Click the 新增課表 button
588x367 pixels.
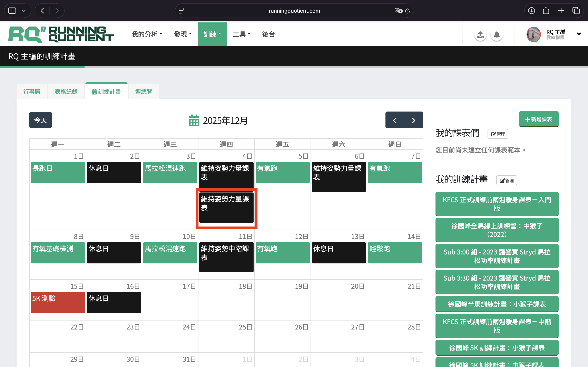[538, 119]
